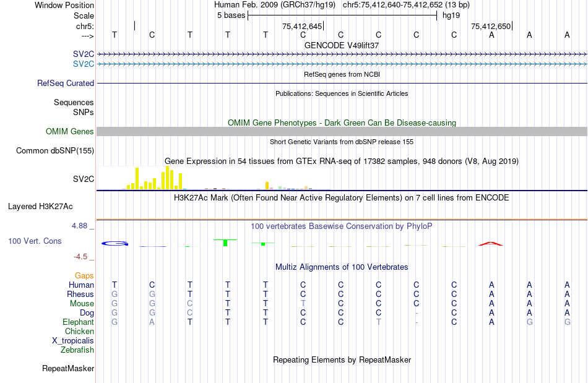This screenshot has height=383, width=588.
Task: Open 100 vertebrates Basewise Conservation by PhyloP title
Action: [342, 226]
